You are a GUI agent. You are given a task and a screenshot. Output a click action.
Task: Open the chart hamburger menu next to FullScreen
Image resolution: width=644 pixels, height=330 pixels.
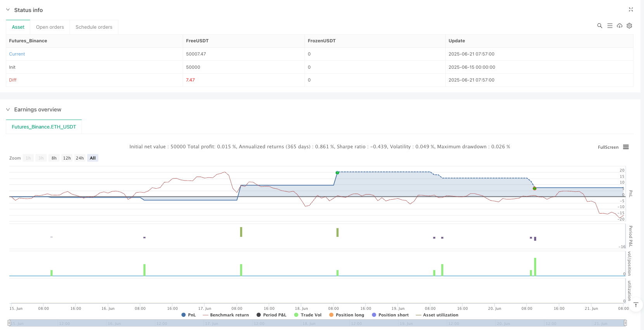626,147
